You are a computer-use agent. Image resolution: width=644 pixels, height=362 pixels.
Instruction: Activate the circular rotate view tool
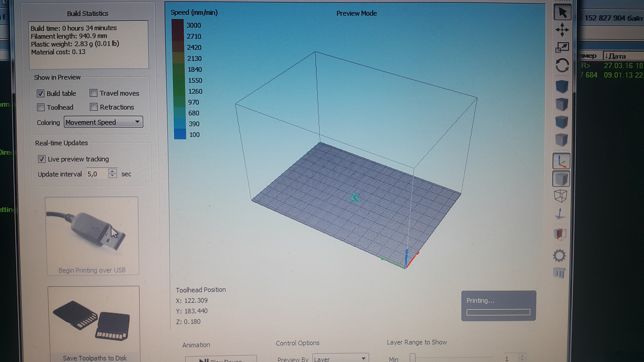pyautogui.click(x=562, y=65)
